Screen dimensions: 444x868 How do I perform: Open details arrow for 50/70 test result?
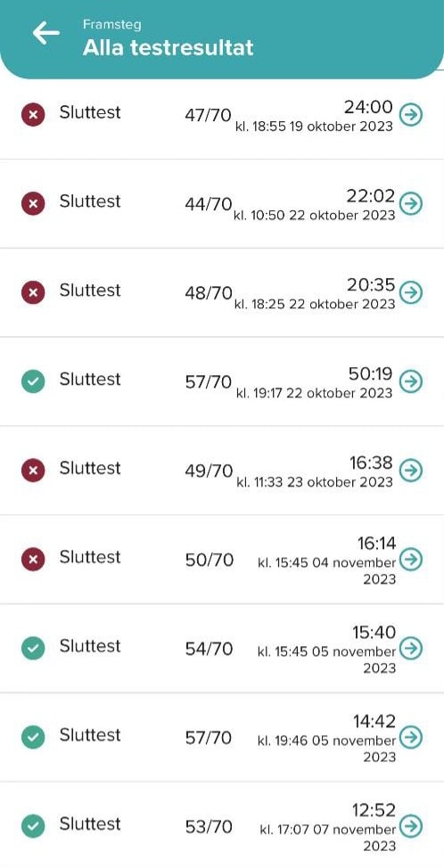pos(411,559)
